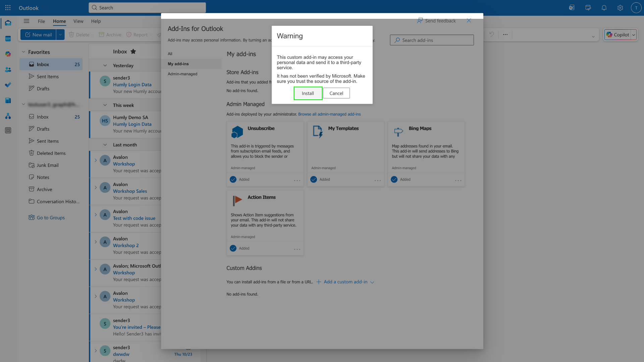Open To Do checkmark icon in rail
The width and height of the screenshot is (644, 362).
[8, 85]
